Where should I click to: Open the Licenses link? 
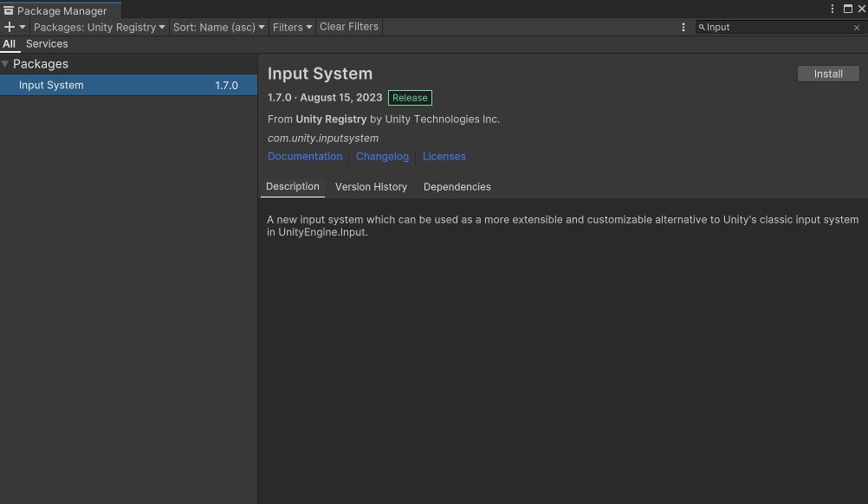coord(444,157)
